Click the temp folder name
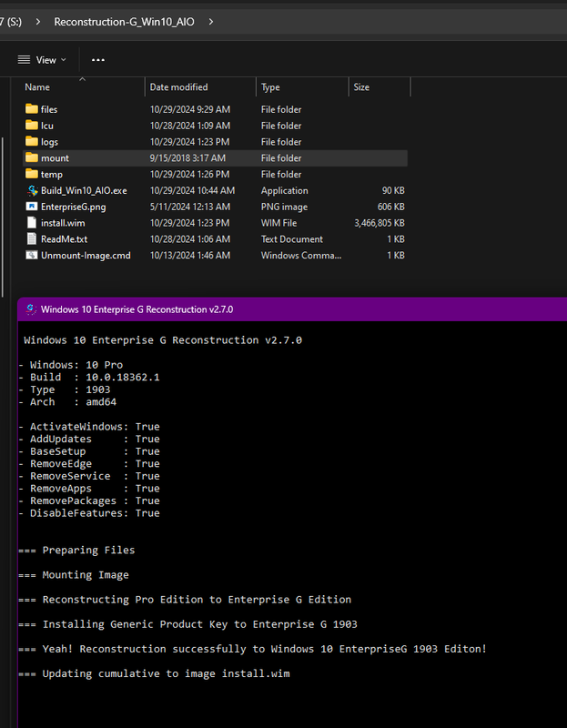Screen dimensions: 567x728 click(52, 175)
